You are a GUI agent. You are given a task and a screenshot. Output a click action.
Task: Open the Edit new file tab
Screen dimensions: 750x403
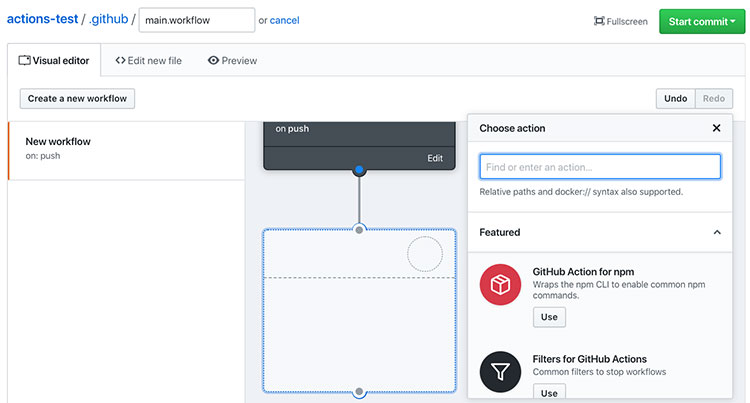pyautogui.click(x=148, y=61)
